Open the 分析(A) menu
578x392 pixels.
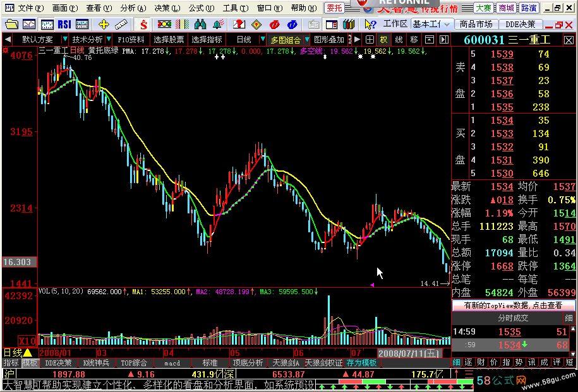(133, 8)
